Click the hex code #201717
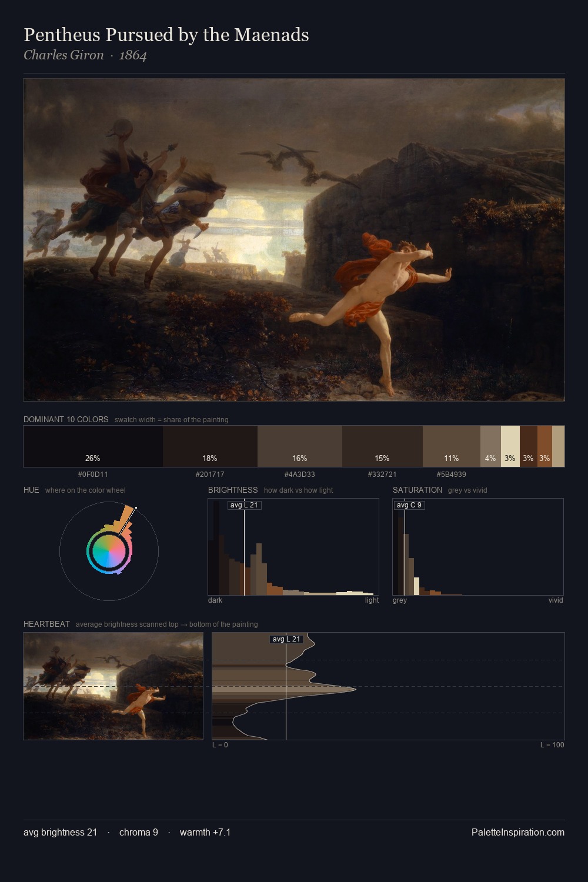 [x=210, y=474]
